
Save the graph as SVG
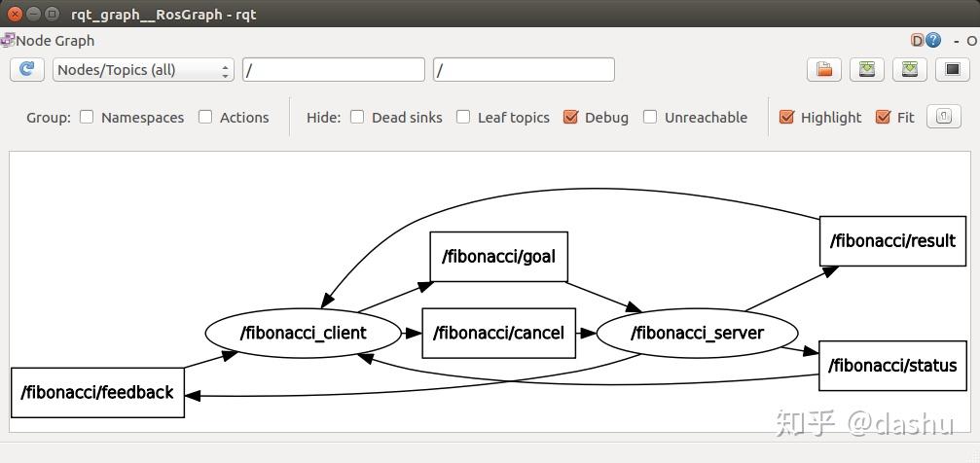909,69
